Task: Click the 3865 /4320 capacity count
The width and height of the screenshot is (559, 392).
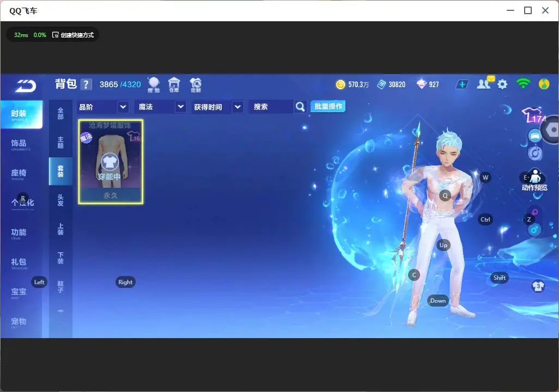Action: 120,84
